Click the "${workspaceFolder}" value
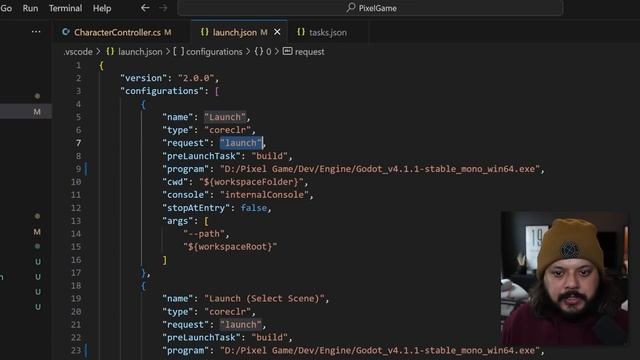Screen dimensions: 640x360 point(251,182)
